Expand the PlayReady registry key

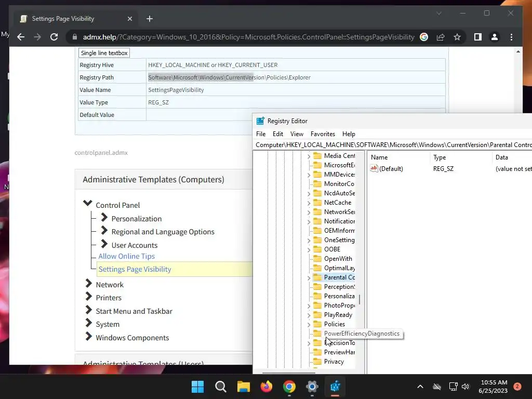coord(309,315)
